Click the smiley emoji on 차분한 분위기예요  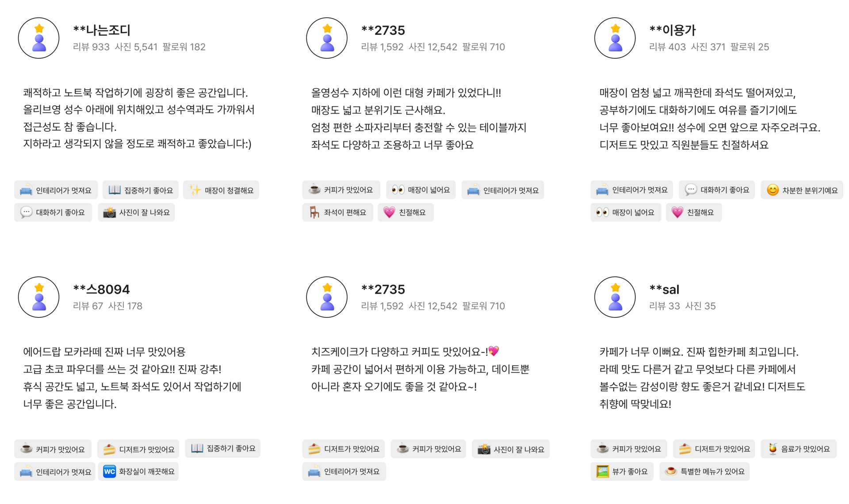click(x=773, y=190)
